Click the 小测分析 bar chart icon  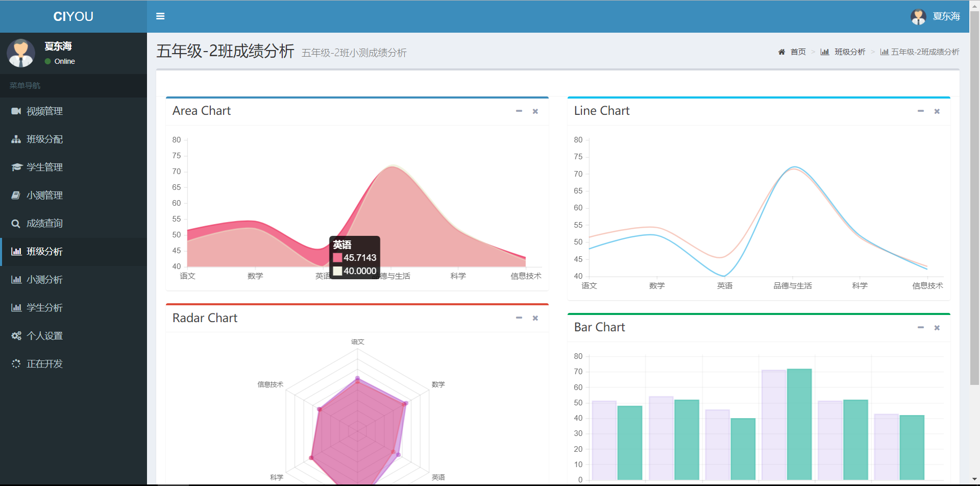pyautogui.click(x=16, y=280)
